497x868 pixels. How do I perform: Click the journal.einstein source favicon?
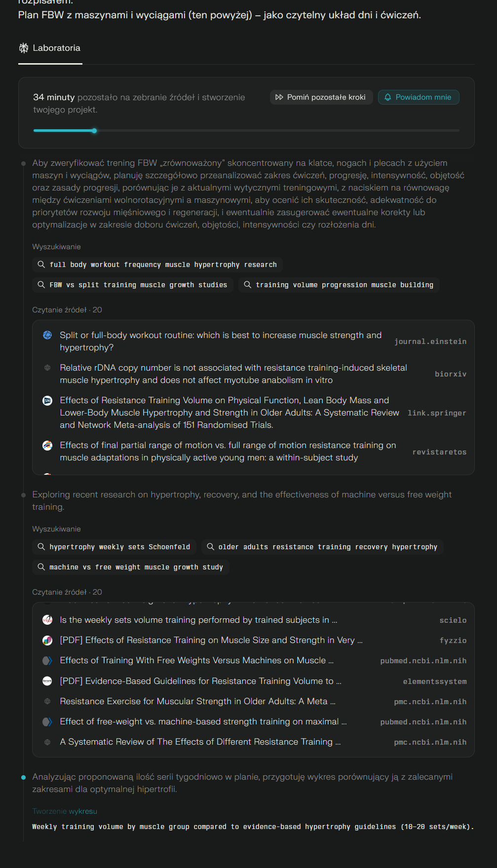pos(47,335)
